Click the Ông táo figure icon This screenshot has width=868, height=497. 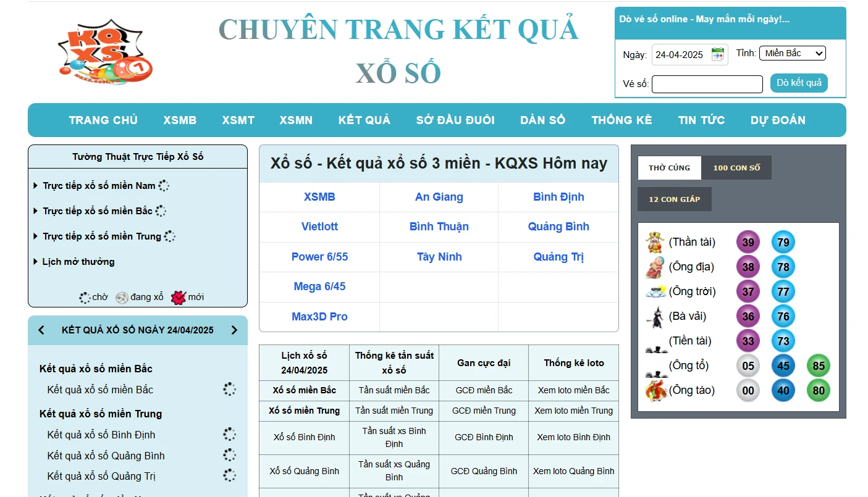655,390
